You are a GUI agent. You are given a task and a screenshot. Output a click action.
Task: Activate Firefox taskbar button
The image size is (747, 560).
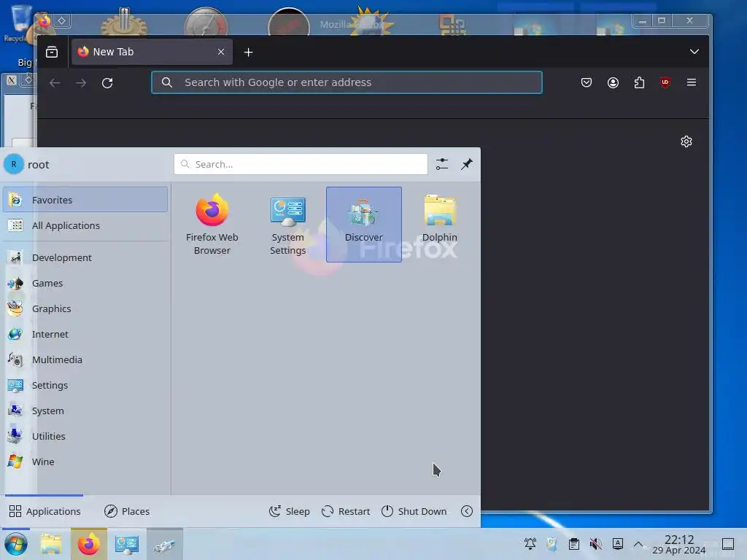[89, 544]
